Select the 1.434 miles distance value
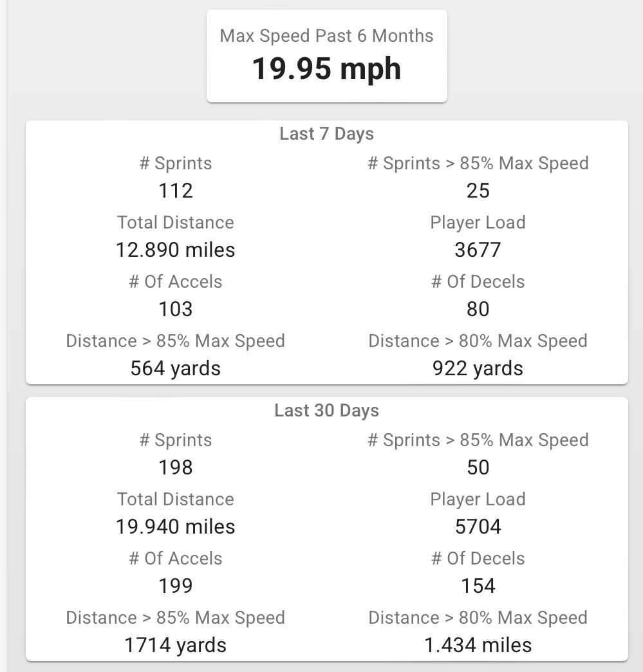 (478, 645)
